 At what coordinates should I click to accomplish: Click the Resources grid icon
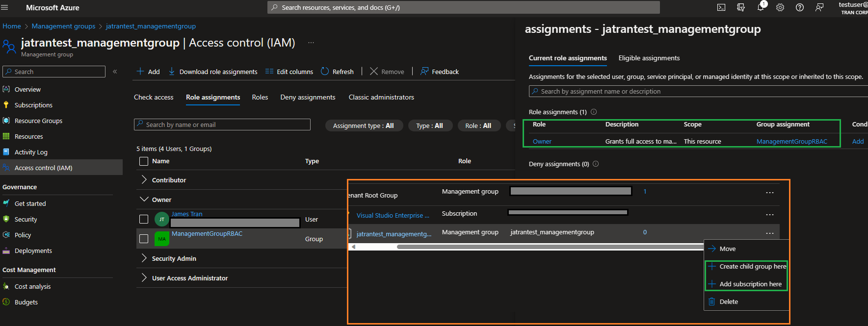(x=6, y=136)
